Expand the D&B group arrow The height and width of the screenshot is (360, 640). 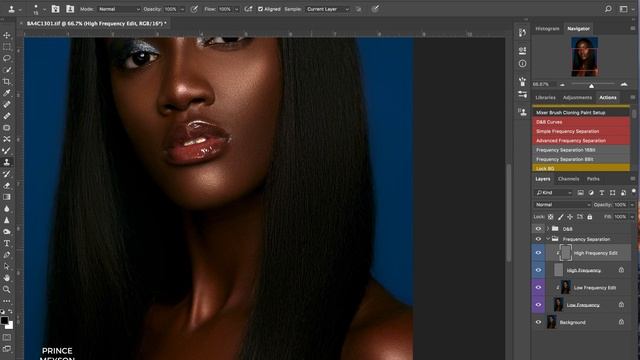[548, 229]
